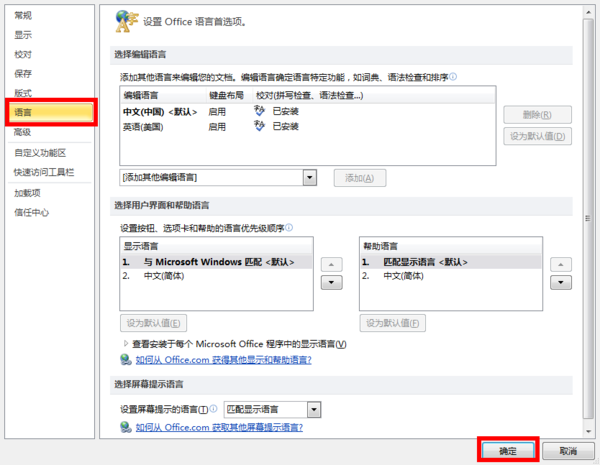This screenshot has width=600, height=465.
Task: Move display language up with arrow button
Action: pyautogui.click(x=331, y=264)
